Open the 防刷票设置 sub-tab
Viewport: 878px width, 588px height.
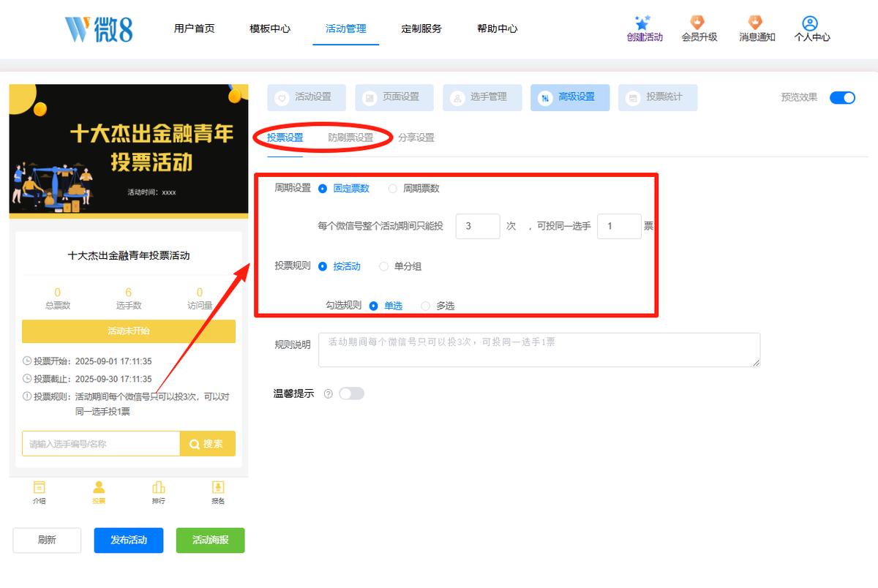point(350,138)
